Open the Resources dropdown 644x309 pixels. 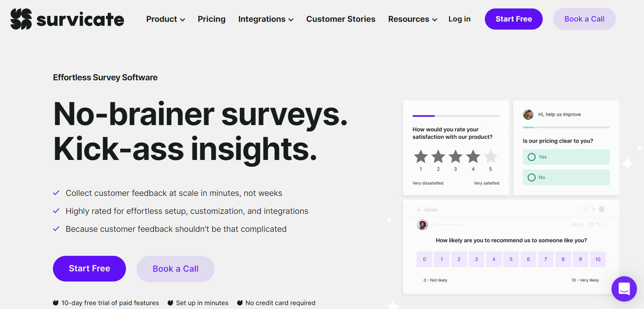click(412, 19)
